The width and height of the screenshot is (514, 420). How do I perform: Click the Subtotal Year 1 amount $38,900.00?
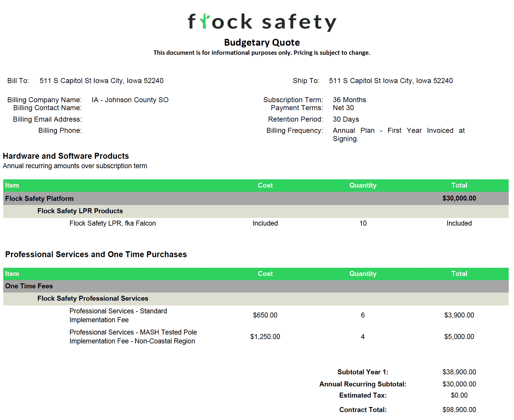coord(459,372)
